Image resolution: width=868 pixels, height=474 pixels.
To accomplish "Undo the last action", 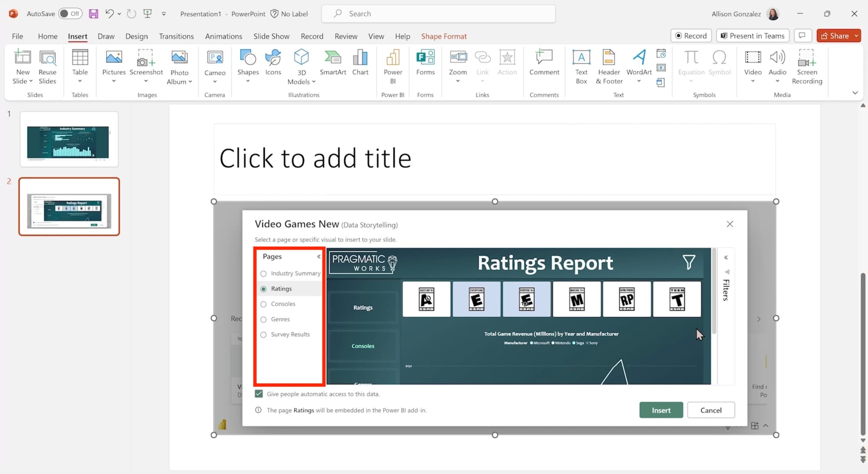I will [x=109, y=14].
